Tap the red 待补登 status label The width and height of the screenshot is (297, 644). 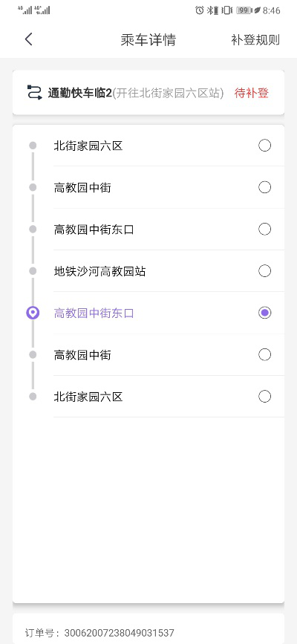[x=252, y=93]
